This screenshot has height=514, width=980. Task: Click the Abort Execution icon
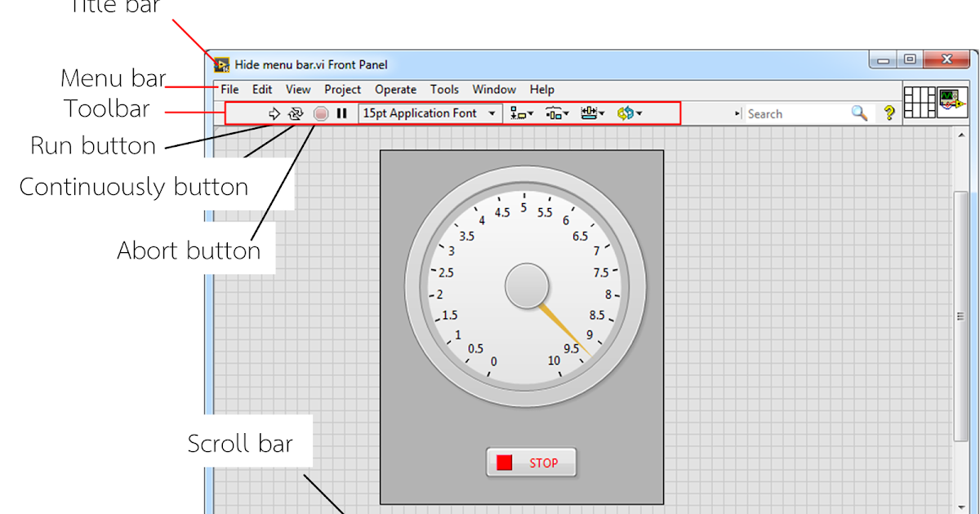pyautogui.click(x=321, y=113)
